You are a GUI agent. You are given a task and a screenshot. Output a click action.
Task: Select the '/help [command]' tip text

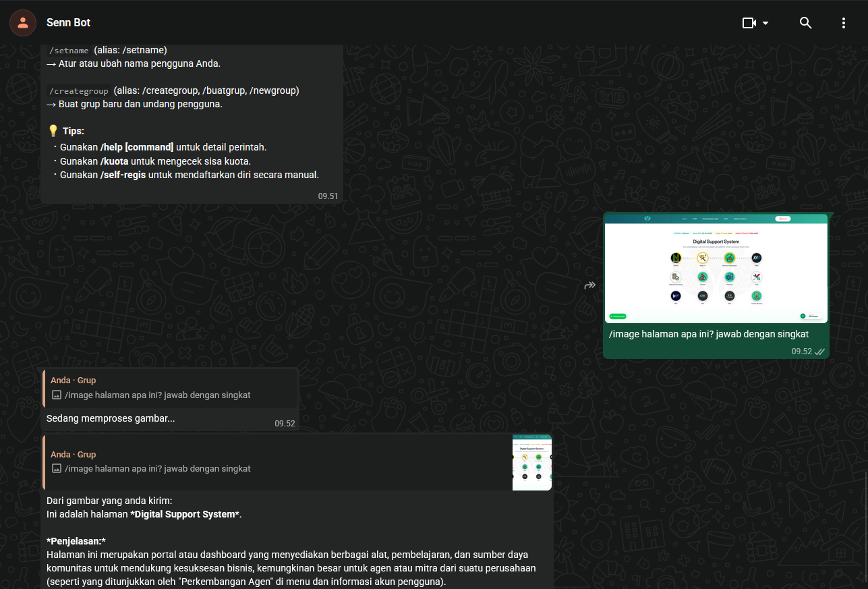pyautogui.click(x=137, y=147)
